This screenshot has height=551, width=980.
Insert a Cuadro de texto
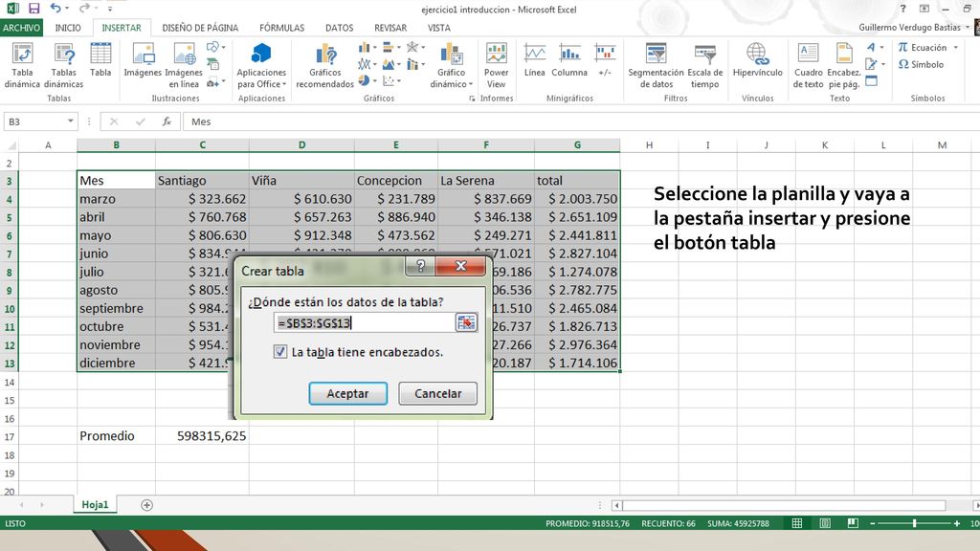(808, 66)
